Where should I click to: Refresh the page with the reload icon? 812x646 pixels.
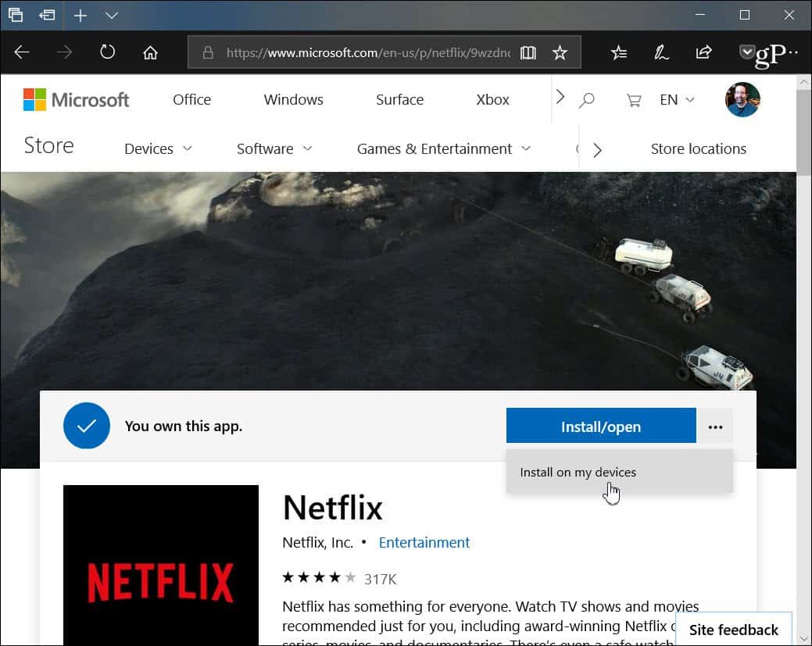107,52
